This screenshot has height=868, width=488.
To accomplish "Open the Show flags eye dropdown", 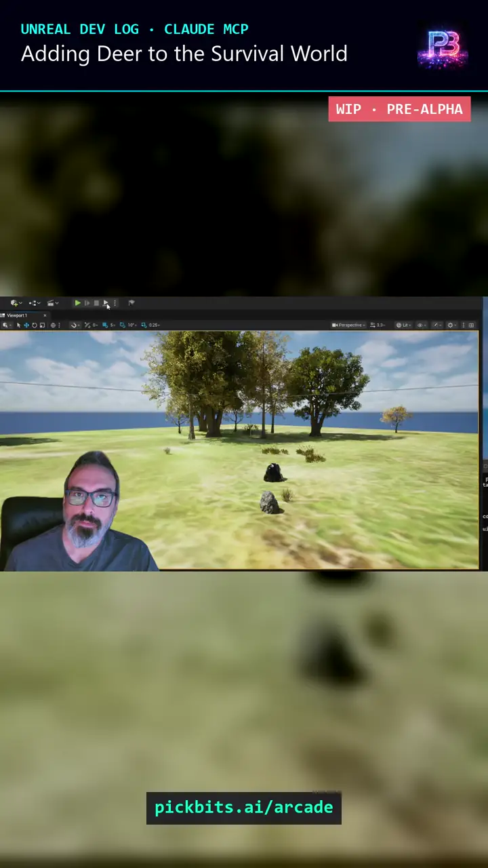I will [422, 325].
